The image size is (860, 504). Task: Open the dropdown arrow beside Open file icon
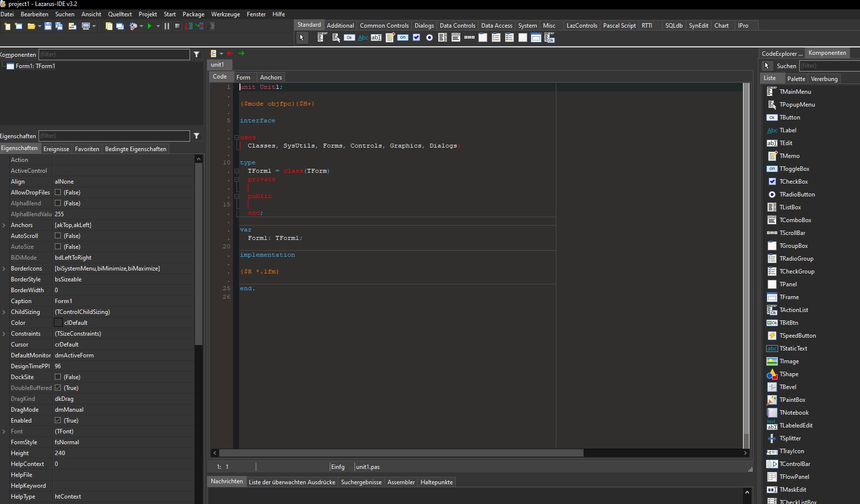(x=39, y=26)
